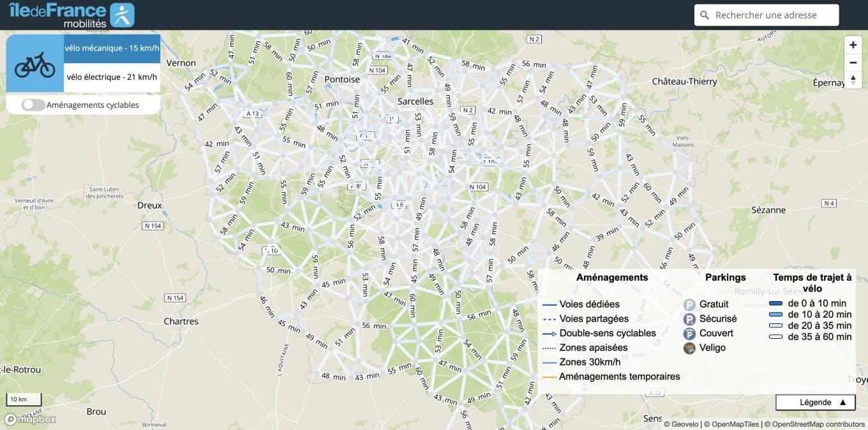Collapse the Légende panel
This screenshot has width=868, height=430.
coord(815,403)
